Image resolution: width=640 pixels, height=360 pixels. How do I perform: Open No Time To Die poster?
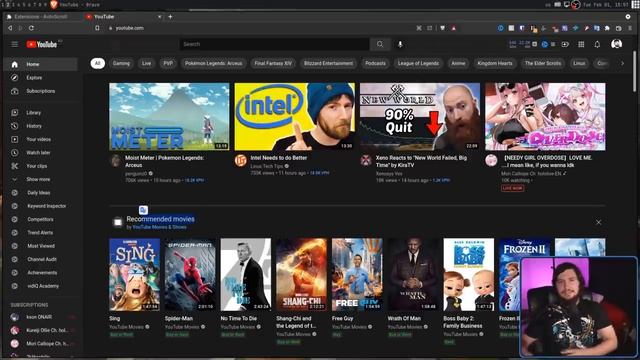(246, 275)
